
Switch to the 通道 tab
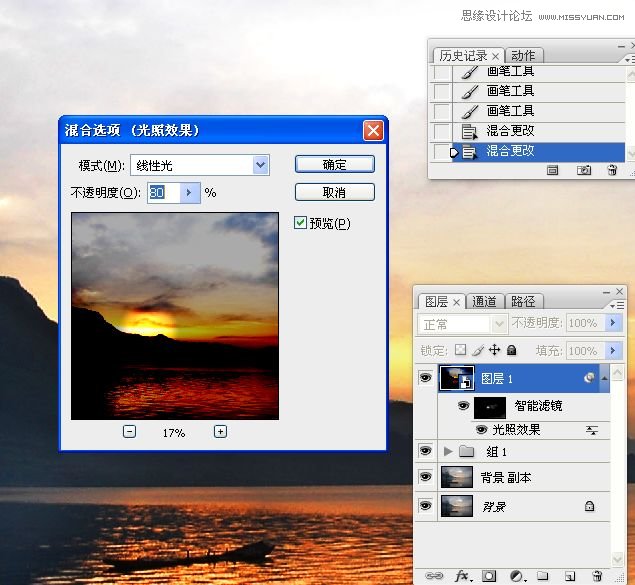tap(484, 302)
